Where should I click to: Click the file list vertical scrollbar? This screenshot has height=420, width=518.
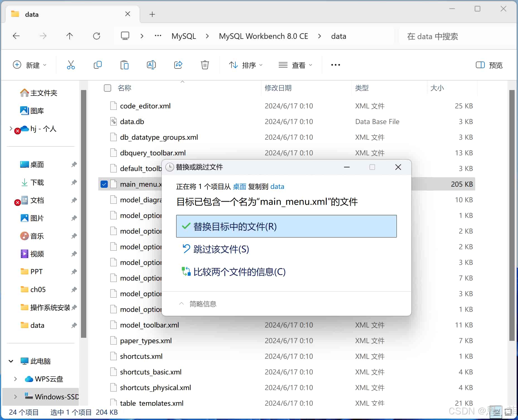click(x=512, y=215)
